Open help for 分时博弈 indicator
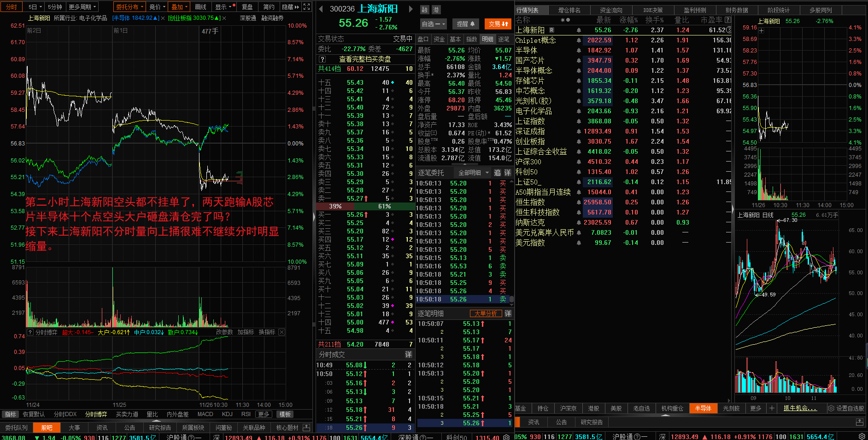This screenshot has height=440, width=868. pos(30,332)
